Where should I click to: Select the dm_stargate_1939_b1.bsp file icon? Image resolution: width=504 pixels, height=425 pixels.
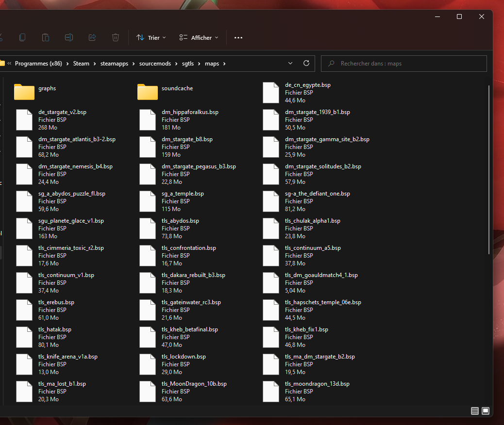[270, 120]
